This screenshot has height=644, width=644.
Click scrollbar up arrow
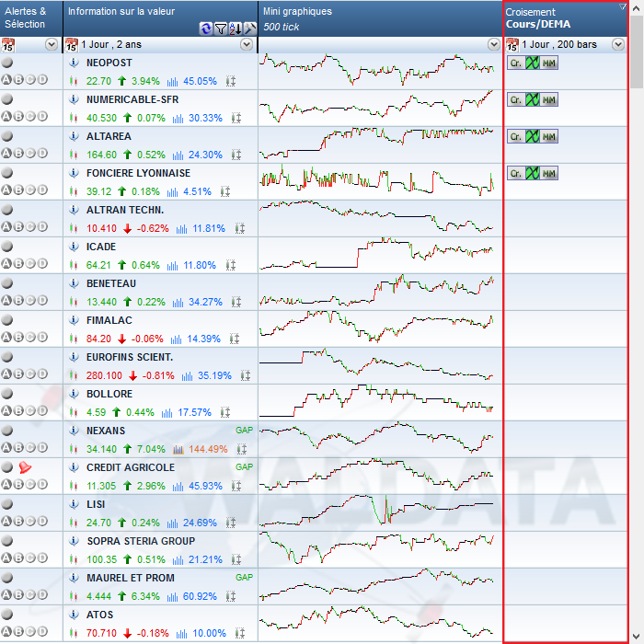coord(637,7)
